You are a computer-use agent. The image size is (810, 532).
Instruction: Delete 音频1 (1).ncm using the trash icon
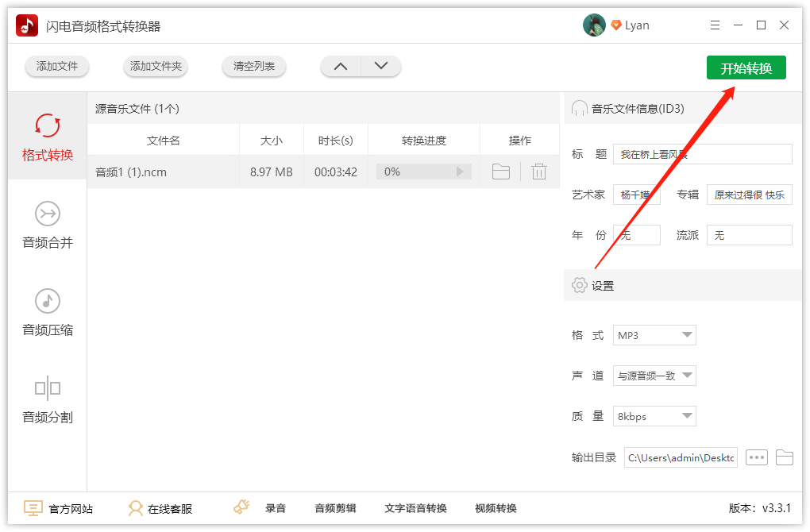538,171
